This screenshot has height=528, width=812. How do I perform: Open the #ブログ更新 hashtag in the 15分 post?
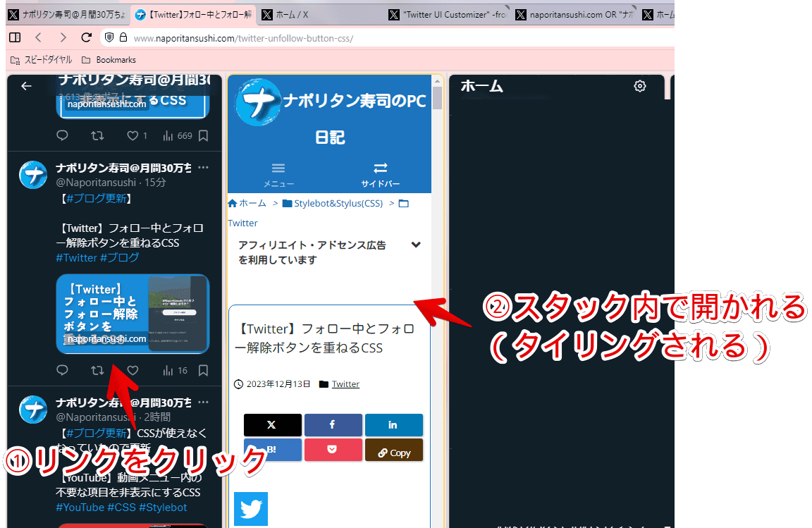(97, 199)
